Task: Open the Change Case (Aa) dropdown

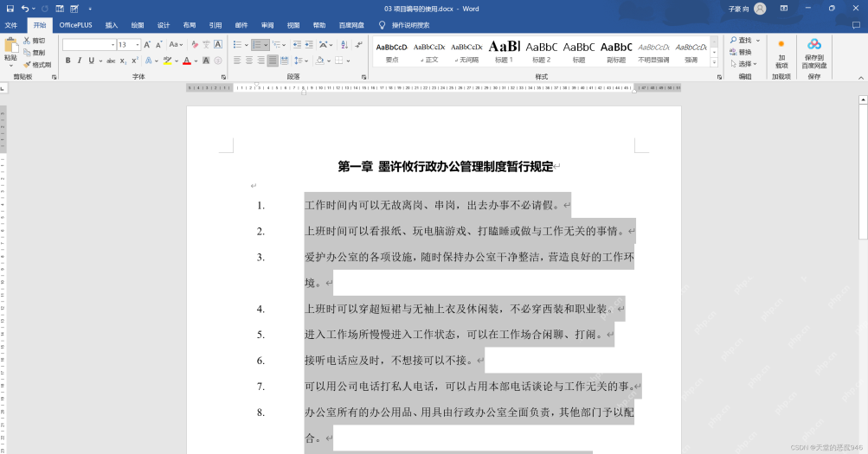Action: [x=176, y=44]
